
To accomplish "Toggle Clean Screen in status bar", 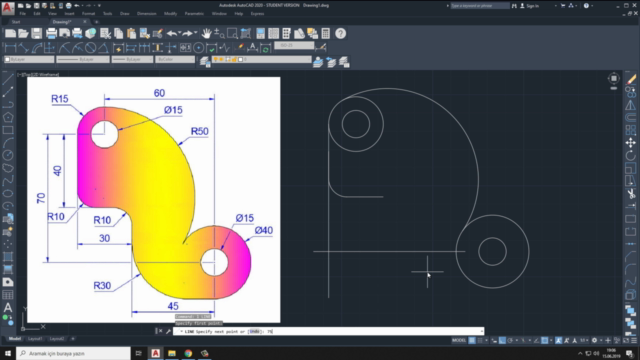I will [626, 340].
